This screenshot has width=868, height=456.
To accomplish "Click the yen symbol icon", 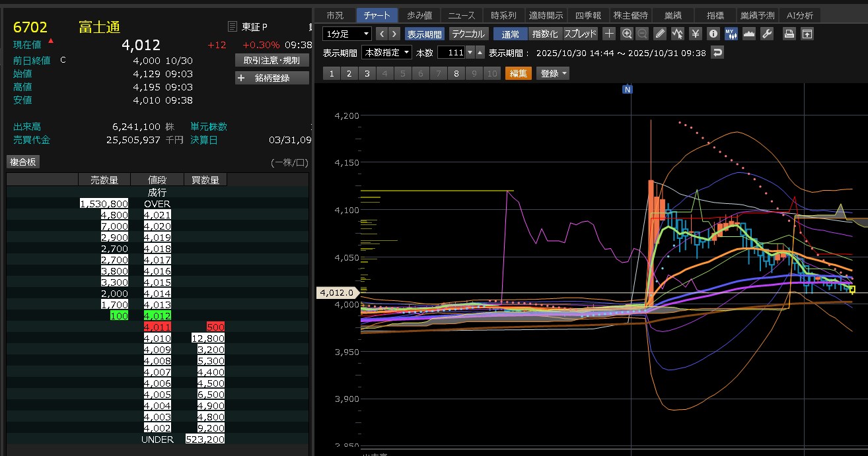I will pos(695,34).
